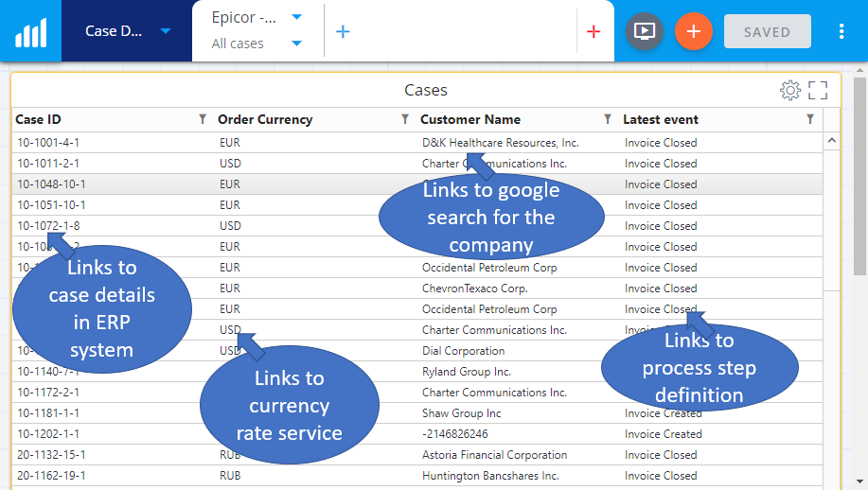
Task: Click the page vertical scrollbar thumb
Action: click(x=859, y=176)
